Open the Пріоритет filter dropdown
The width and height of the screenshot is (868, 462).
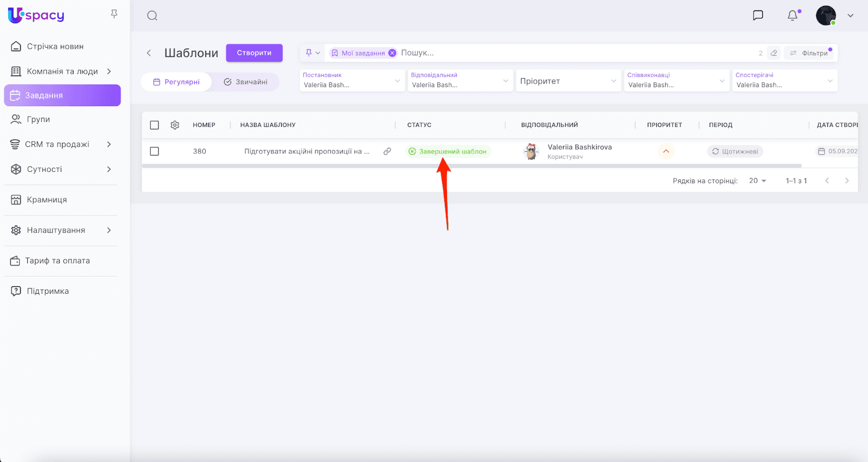pos(569,81)
